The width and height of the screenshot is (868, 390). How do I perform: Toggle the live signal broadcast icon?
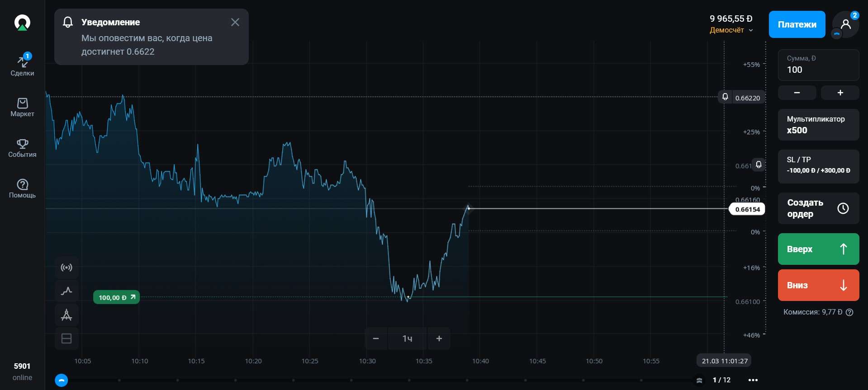pyautogui.click(x=66, y=268)
